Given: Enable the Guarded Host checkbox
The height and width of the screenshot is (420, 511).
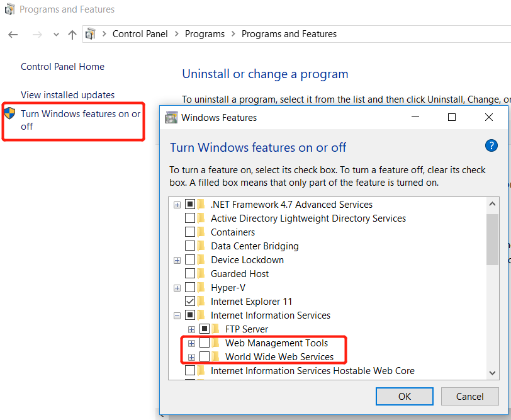Looking at the screenshot, I should point(190,273).
